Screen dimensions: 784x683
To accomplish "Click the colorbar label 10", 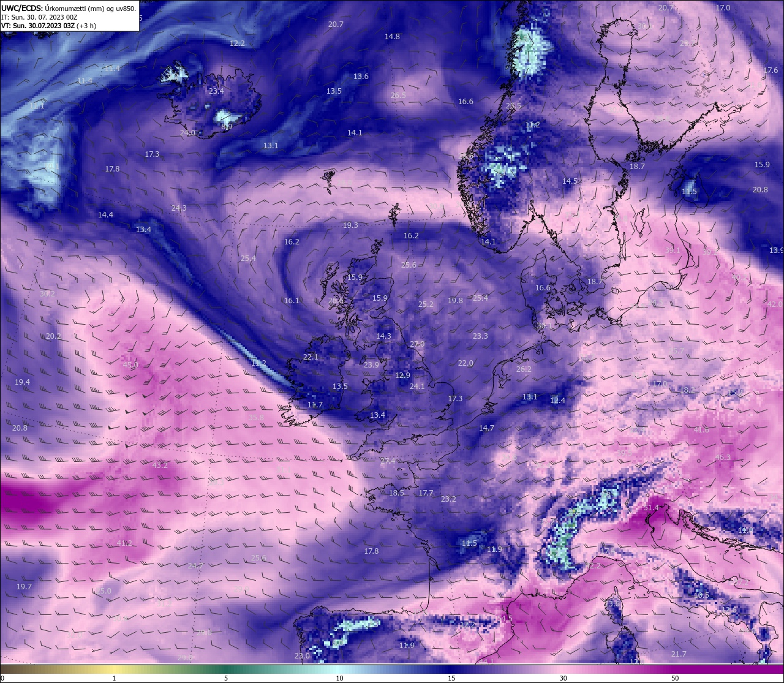I will pyautogui.click(x=339, y=678).
